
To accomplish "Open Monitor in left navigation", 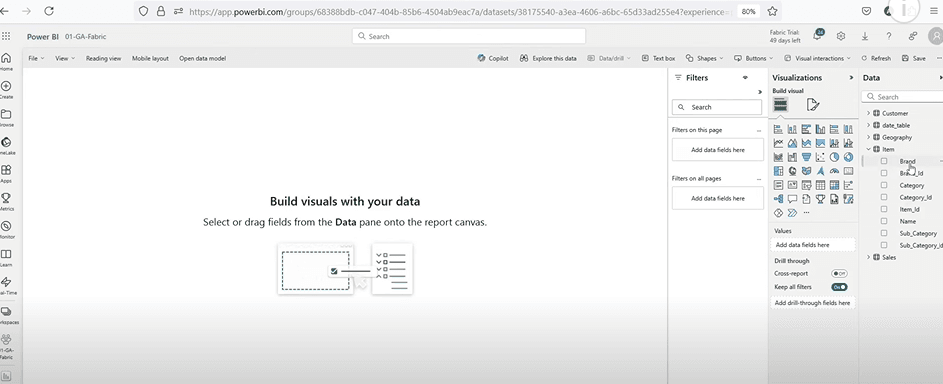I will click(x=6, y=230).
